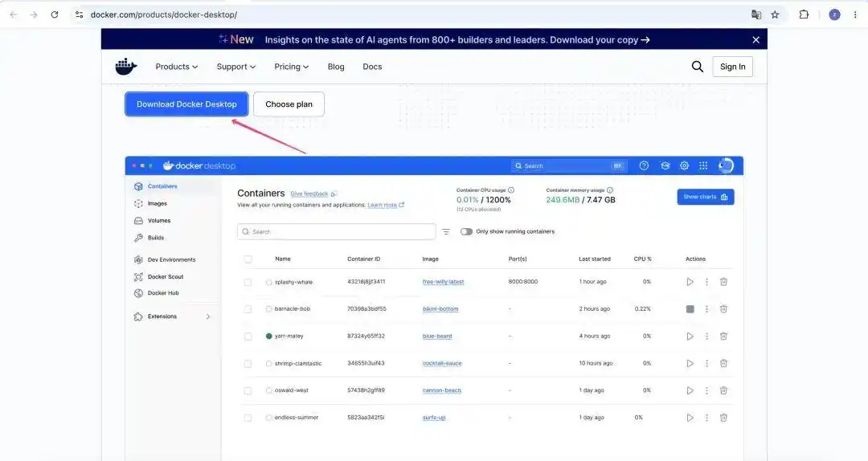Image resolution: width=868 pixels, height=461 pixels.
Task: Toggle Only show running containers switch
Action: click(466, 231)
